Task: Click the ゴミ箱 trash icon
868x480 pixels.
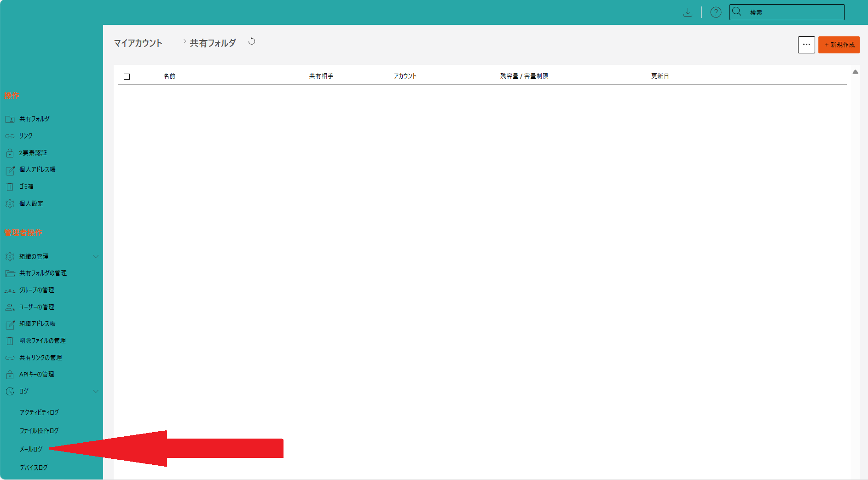Action: [x=10, y=187]
